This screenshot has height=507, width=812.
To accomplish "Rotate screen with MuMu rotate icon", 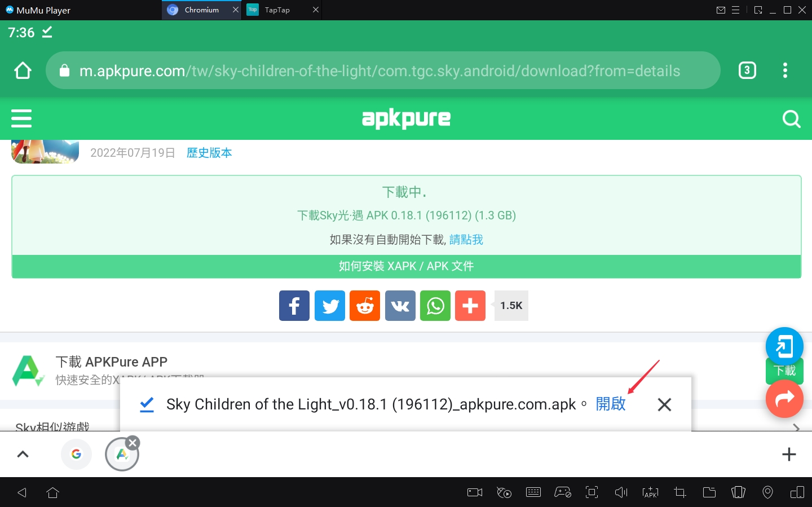I will click(x=738, y=492).
